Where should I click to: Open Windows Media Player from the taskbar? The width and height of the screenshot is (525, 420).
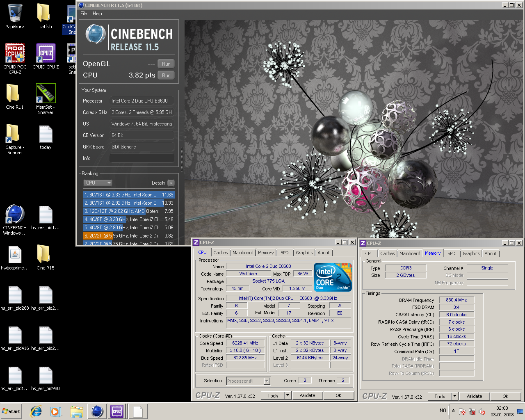click(56, 411)
